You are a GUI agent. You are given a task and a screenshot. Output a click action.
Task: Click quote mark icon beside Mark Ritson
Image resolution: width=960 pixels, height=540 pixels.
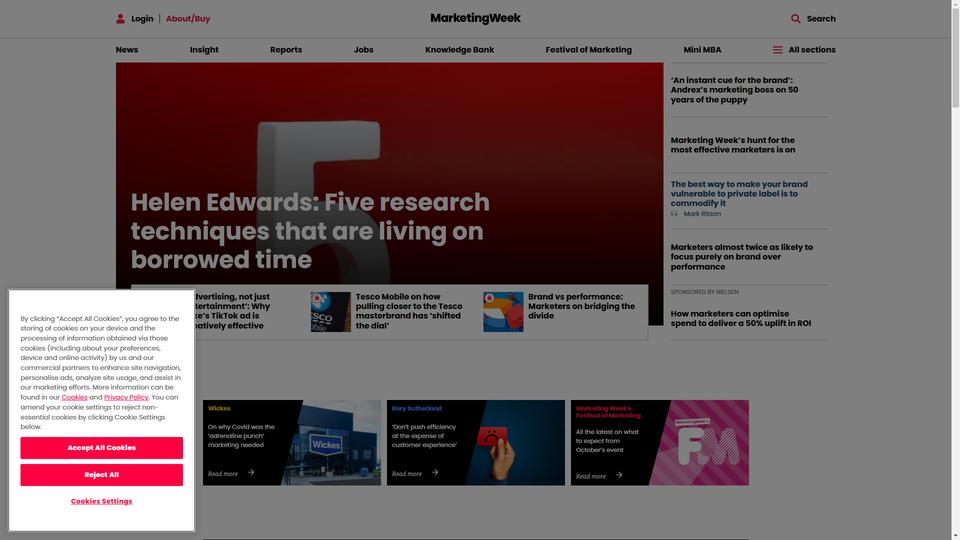pos(674,214)
